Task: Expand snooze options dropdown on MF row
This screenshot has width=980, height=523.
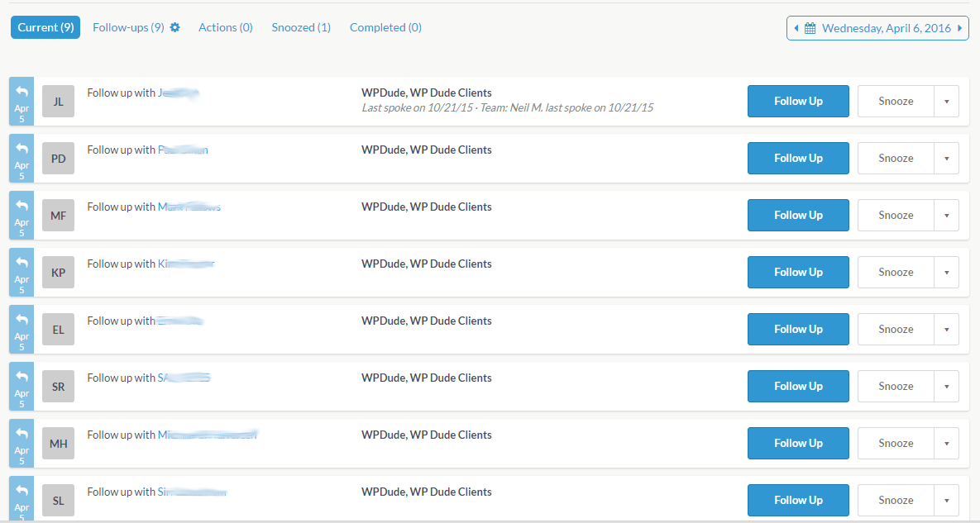Action: coord(947,216)
